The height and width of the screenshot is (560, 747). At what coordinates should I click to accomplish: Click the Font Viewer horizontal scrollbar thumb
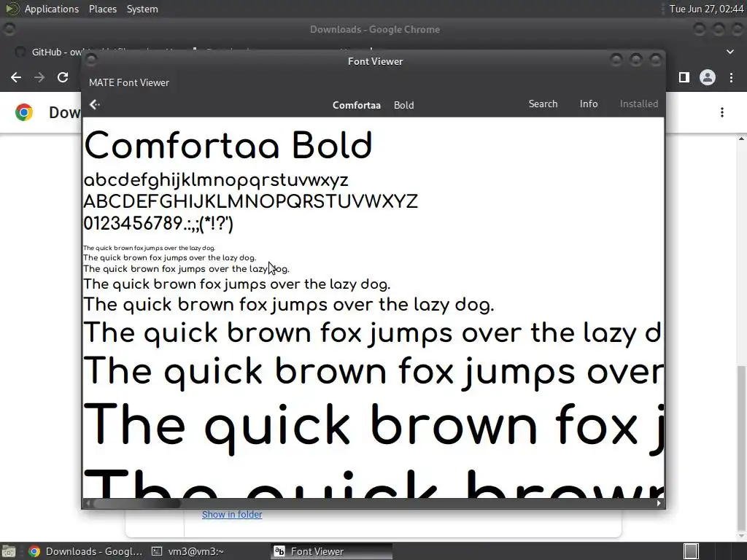tap(136, 503)
